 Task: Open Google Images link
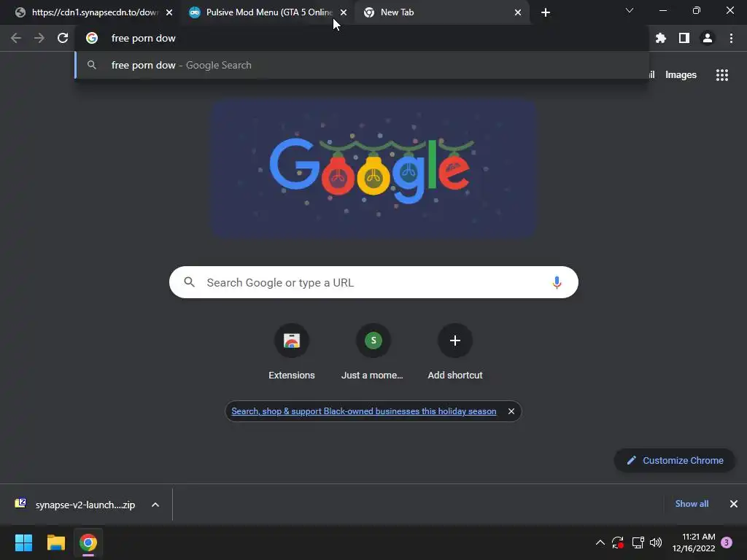(681, 75)
